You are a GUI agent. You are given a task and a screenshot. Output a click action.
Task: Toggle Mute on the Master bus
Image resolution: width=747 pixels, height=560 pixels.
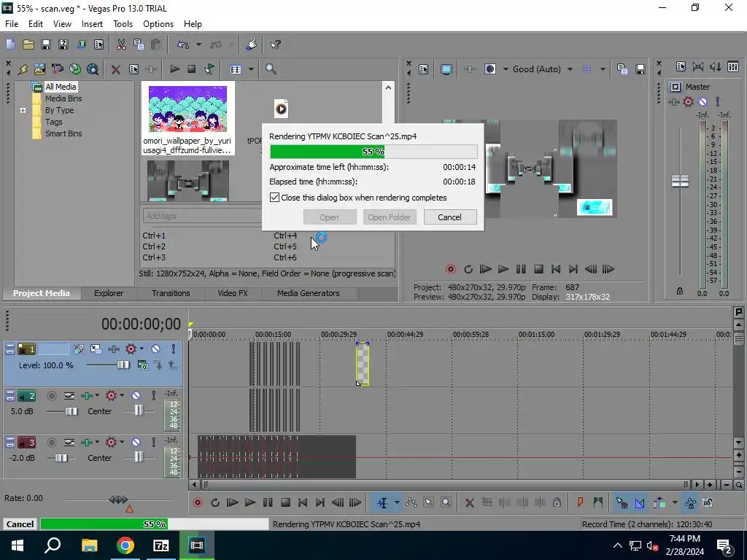click(x=703, y=101)
